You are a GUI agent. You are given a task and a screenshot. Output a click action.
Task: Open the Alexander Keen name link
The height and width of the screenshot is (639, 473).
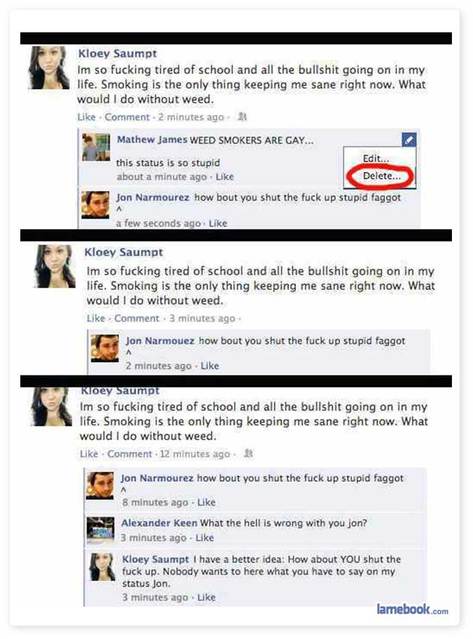(x=159, y=523)
